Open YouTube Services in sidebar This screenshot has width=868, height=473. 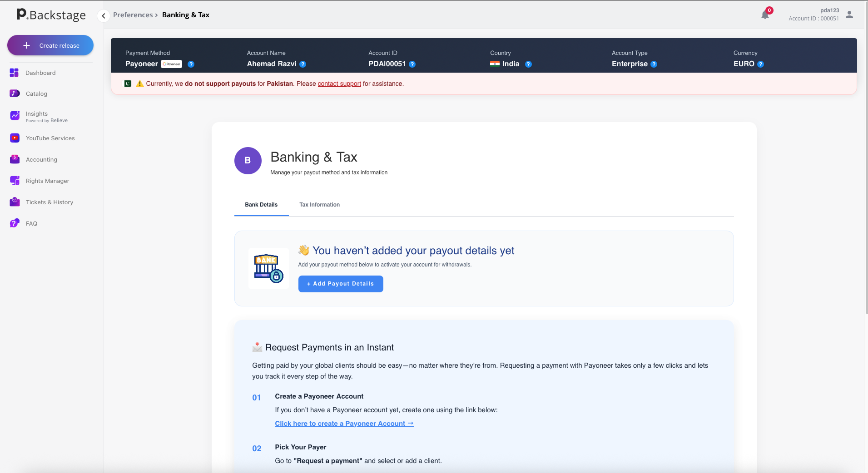coord(50,138)
